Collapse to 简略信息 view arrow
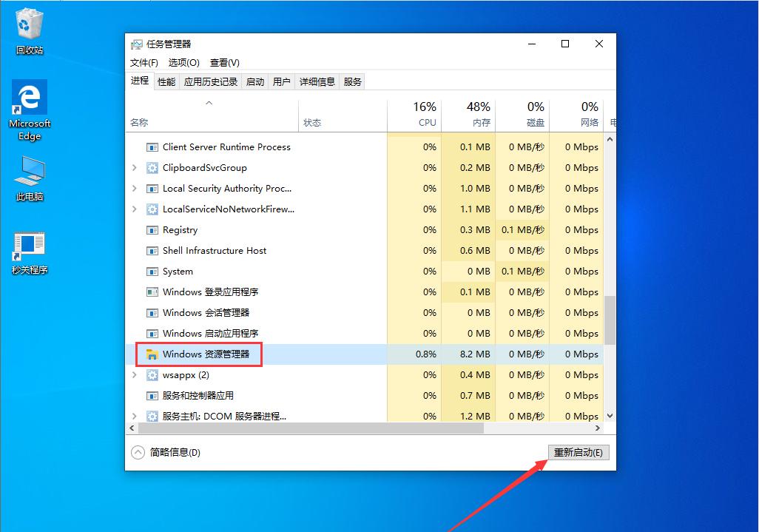Viewport: 759px width, 532px height. 138,452
